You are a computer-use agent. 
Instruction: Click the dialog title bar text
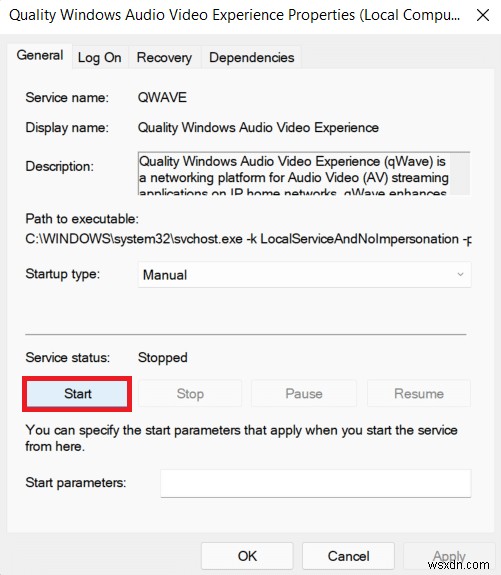click(x=234, y=15)
